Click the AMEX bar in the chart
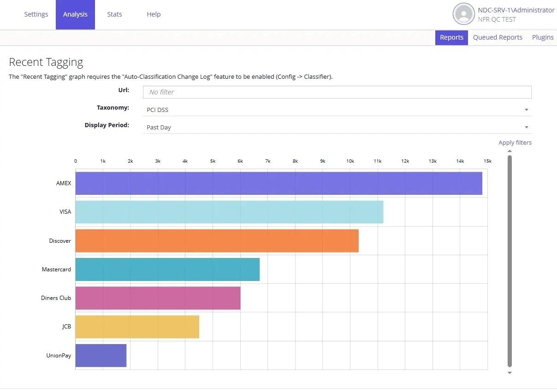Viewport: 557px width, 392px height. tap(278, 183)
